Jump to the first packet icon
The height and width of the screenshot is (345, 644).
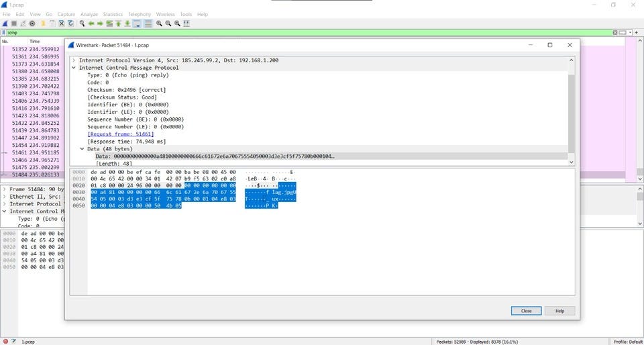118,23
